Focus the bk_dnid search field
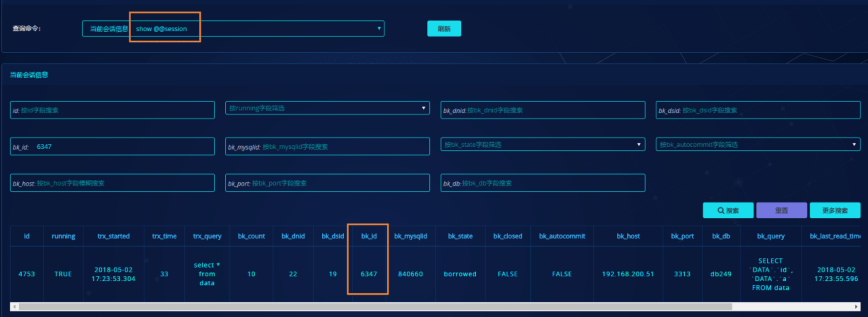868x317 pixels. (542, 110)
